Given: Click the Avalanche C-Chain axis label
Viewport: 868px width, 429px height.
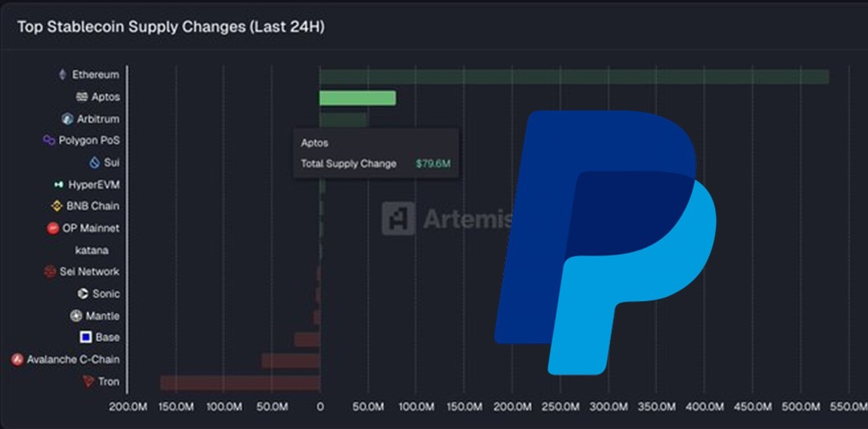Looking at the screenshot, I should tap(74, 359).
